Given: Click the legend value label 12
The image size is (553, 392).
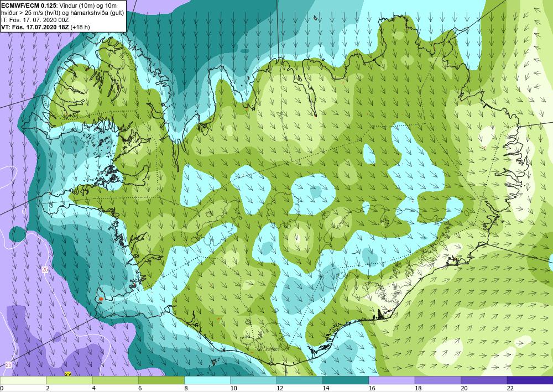Looking at the screenshot, I should [280, 389].
